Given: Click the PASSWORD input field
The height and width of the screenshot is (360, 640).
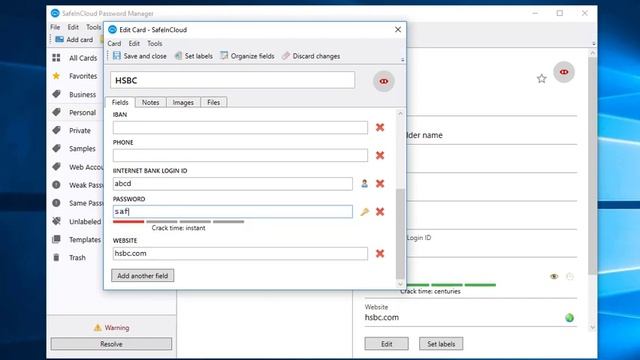Looking at the screenshot, I should pyautogui.click(x=233, y=211).
